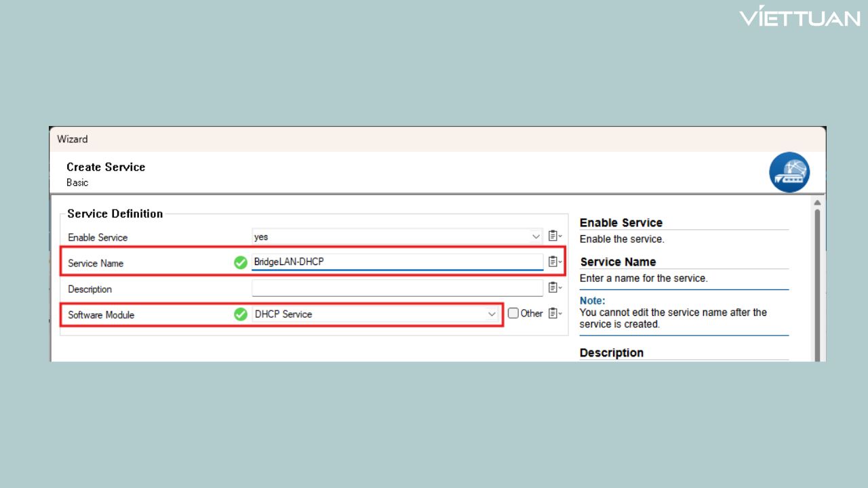The width and height of the screenshot is (868, 488).
Task: Click the Software Module field label
Action: pyautogui.click(x=101, y=315)
